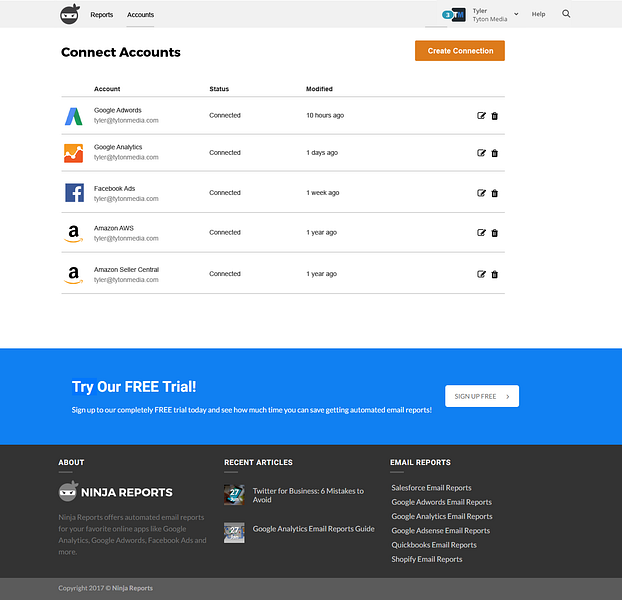Screen dimensions: 622x600
Task: Click 'Copyright 2017 © Ninja Reports' footer text
Action: 106,588
